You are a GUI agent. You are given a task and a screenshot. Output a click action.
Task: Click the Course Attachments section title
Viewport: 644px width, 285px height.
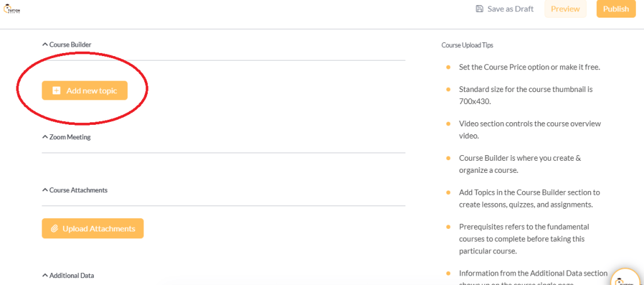[x=78, y=190]
